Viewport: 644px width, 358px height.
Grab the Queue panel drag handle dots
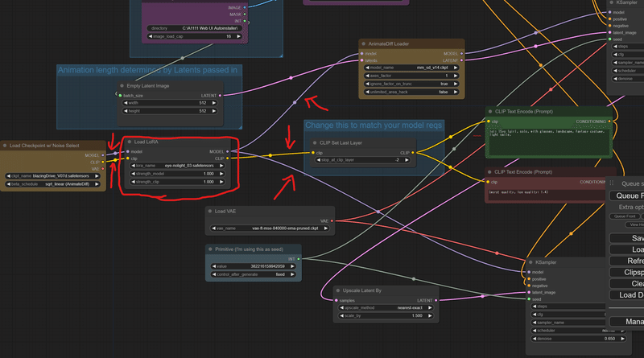(612, 183)
